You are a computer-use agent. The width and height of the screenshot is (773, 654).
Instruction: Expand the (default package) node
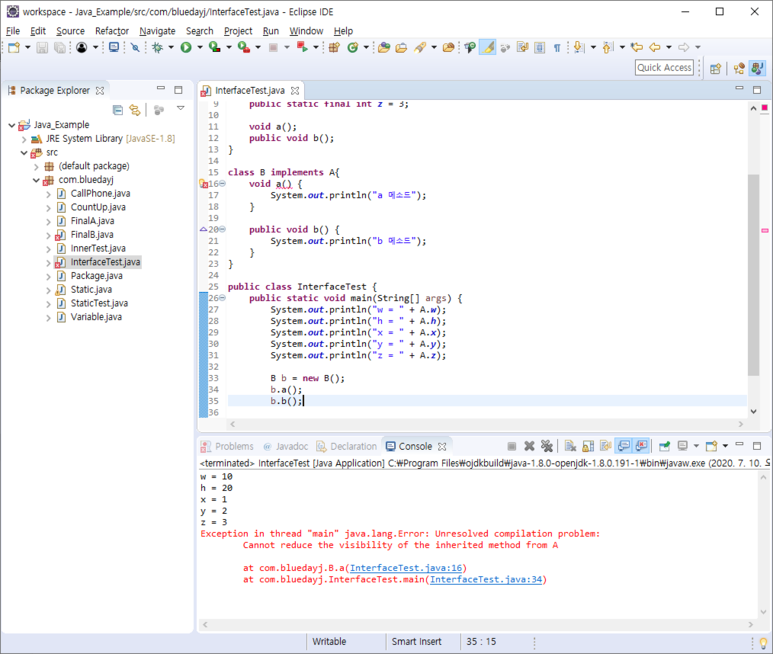[36, 167]
